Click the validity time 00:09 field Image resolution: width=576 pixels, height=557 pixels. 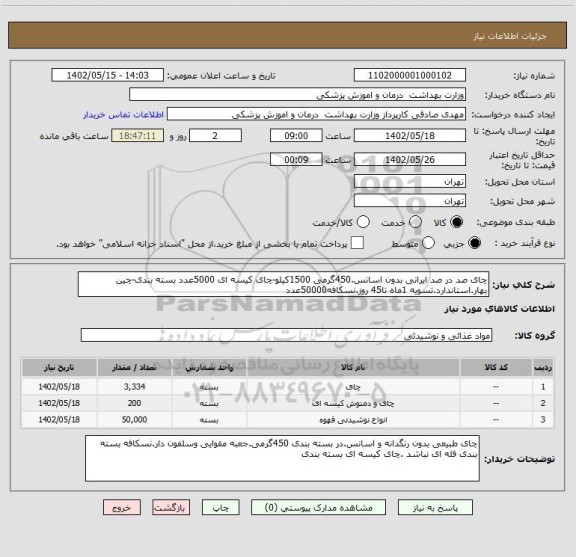(296, 159)
